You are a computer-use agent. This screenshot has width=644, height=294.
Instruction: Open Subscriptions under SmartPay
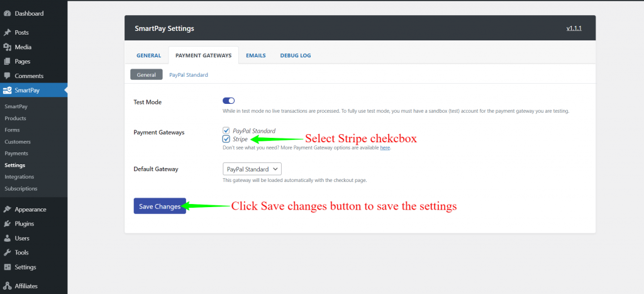point(21,189)
